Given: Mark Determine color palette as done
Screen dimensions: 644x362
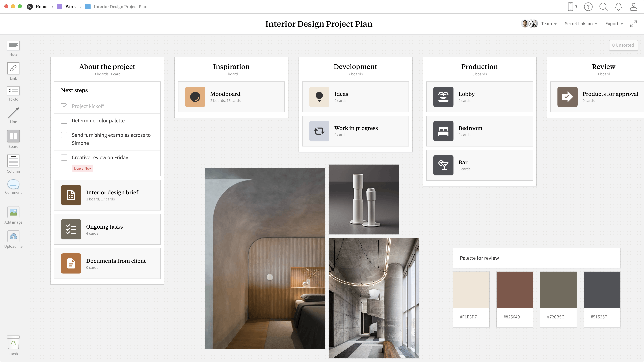Looking at the screenshot, I should (64, 121).
